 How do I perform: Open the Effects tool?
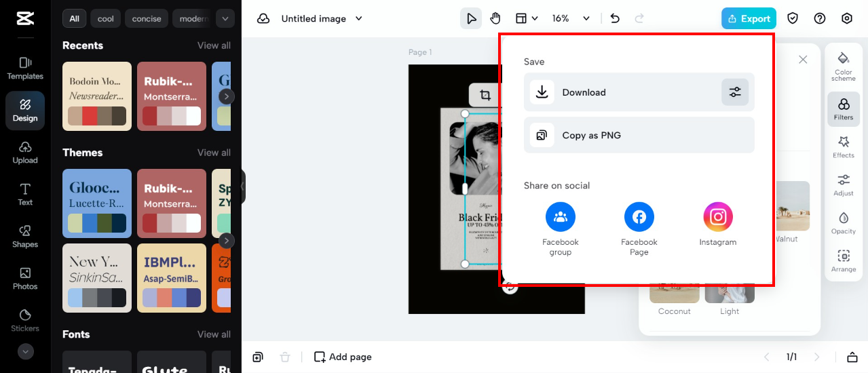pyautogui.click(x=844, y=146)
